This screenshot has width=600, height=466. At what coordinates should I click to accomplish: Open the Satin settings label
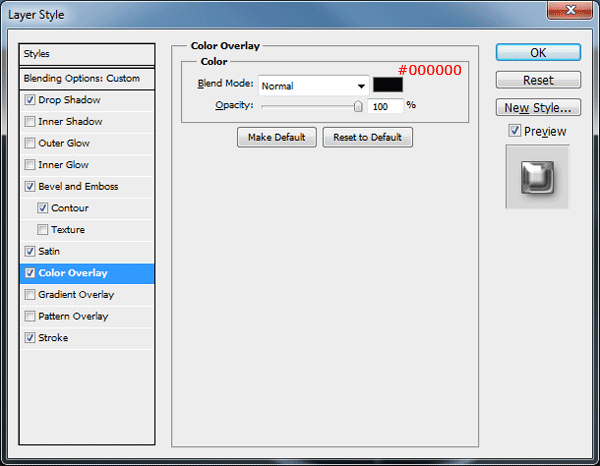tap(49, 251)
